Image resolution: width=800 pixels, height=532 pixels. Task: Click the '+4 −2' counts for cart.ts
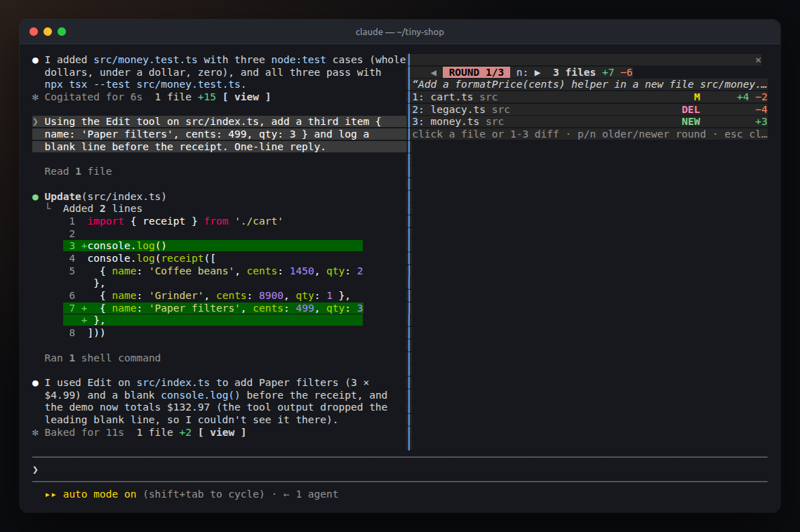(x=752, y=97)
